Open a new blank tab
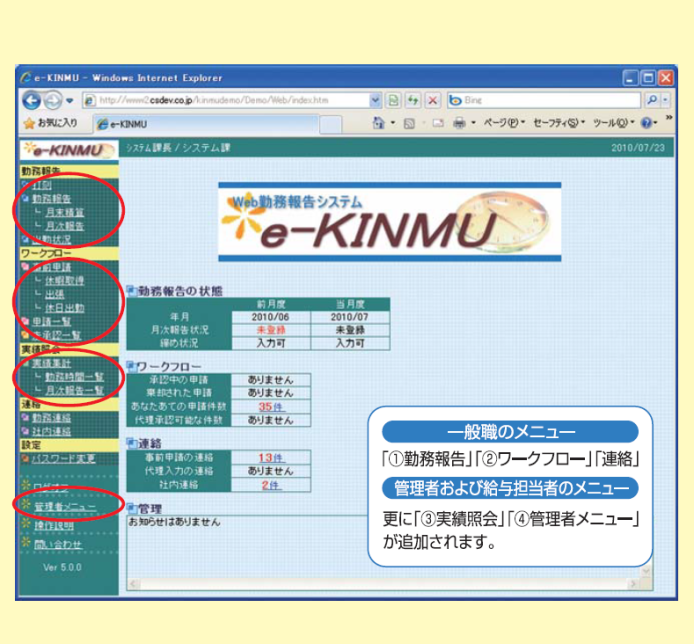694x644 pixels. pos(331,124)
